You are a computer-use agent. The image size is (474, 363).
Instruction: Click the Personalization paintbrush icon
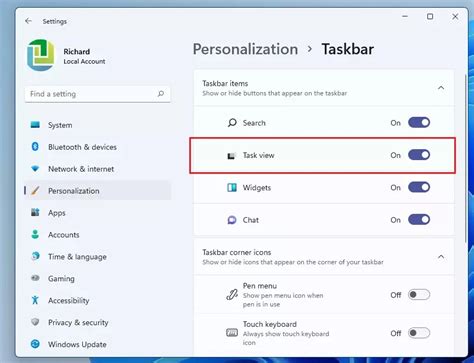point(35,191)
